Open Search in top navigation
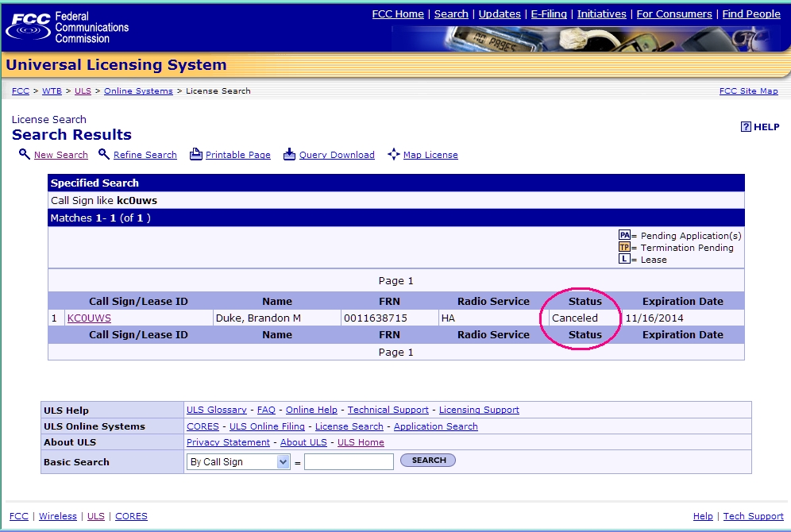The image size is (791, 532). click(451, 14)
